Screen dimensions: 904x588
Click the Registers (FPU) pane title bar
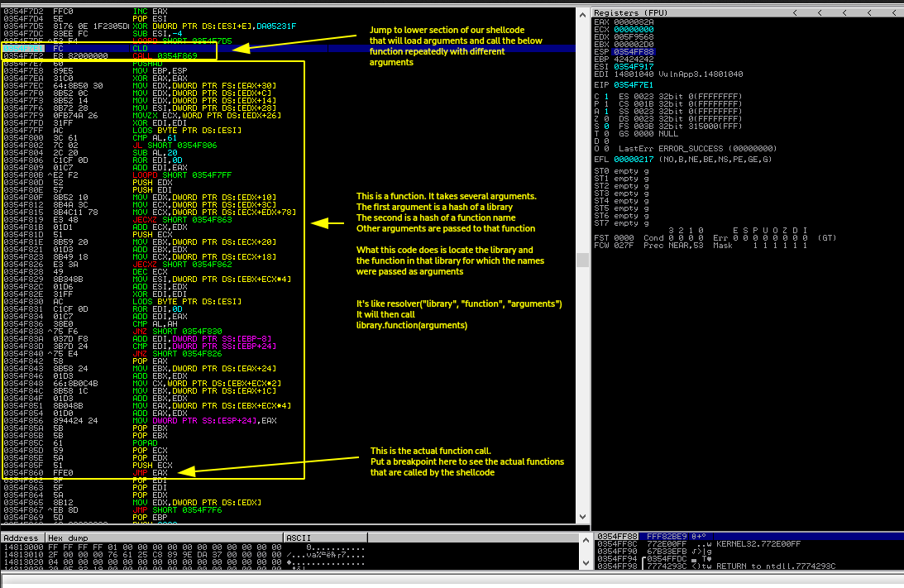tap(748, 12)
